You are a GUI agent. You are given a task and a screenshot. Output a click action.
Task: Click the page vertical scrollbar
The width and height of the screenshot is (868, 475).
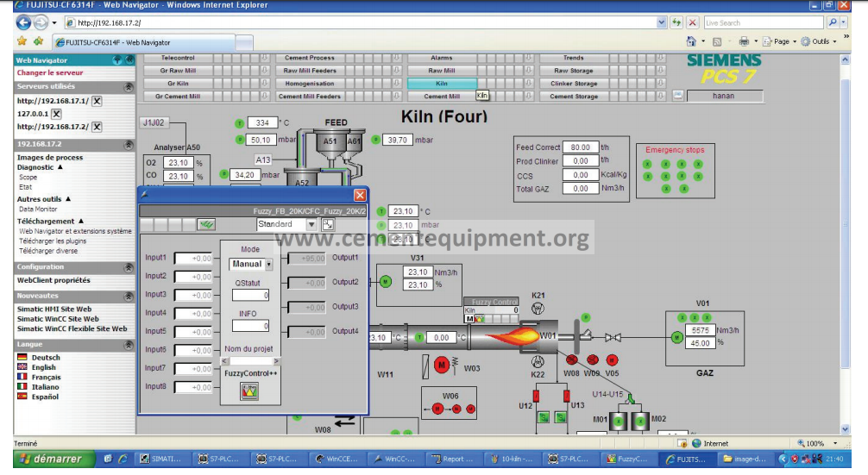click(845, 244)
